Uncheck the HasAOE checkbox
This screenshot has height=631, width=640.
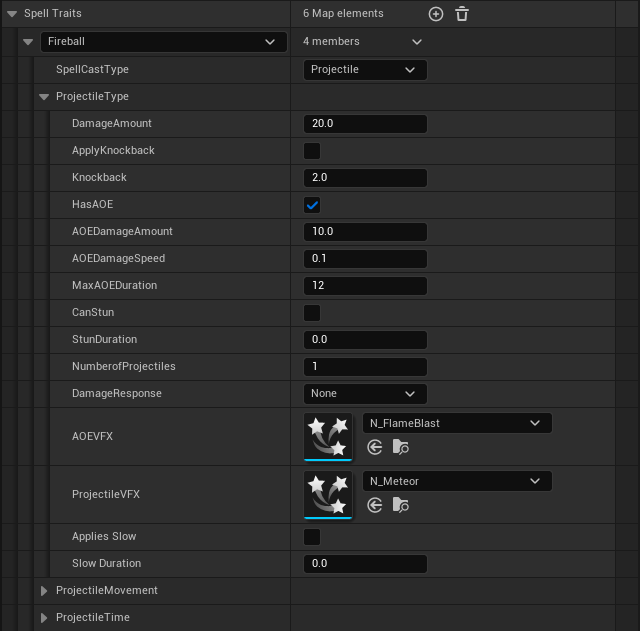coord(312,205)
